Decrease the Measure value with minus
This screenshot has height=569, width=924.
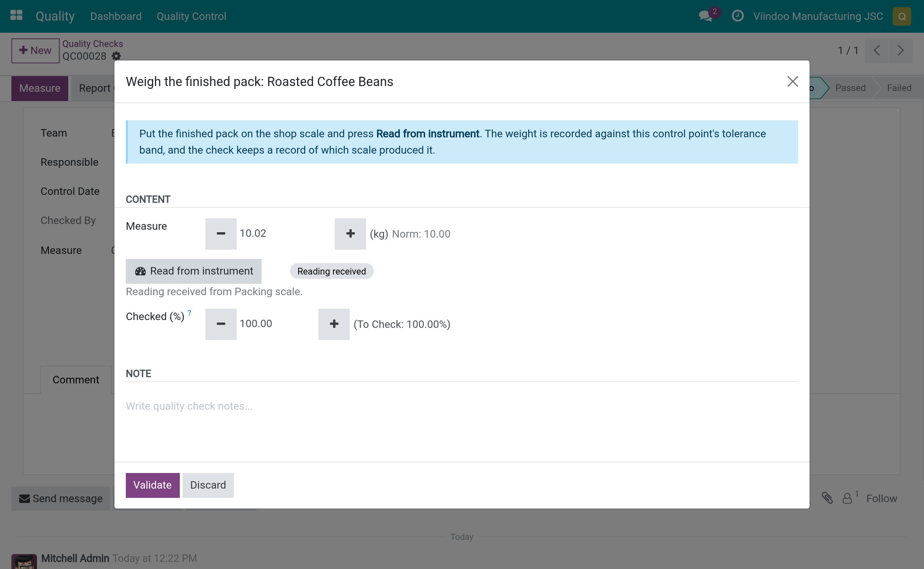(221, 234)
